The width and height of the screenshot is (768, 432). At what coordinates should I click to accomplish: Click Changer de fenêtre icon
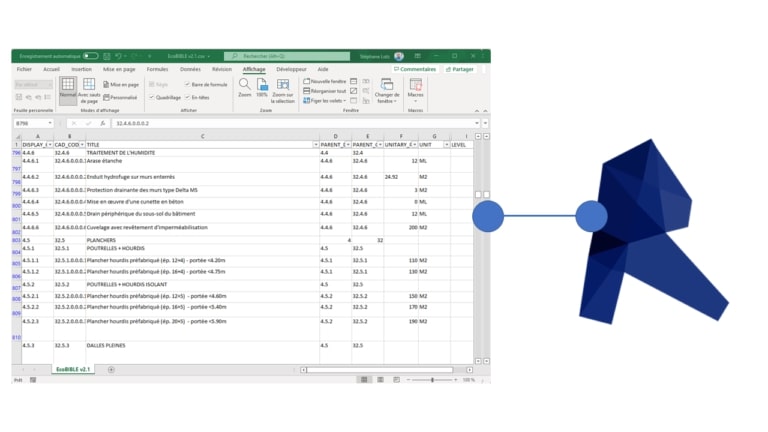click(x=386, y=87)
